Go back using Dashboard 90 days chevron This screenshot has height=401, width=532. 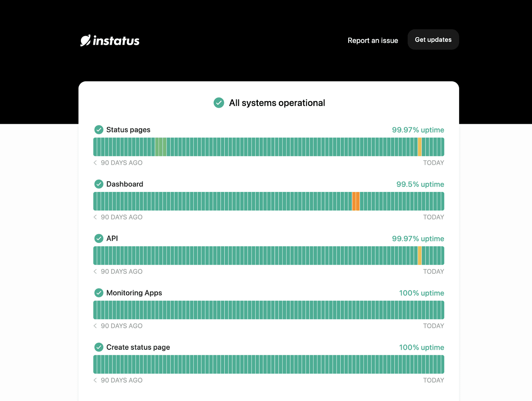tap(95, 217)
